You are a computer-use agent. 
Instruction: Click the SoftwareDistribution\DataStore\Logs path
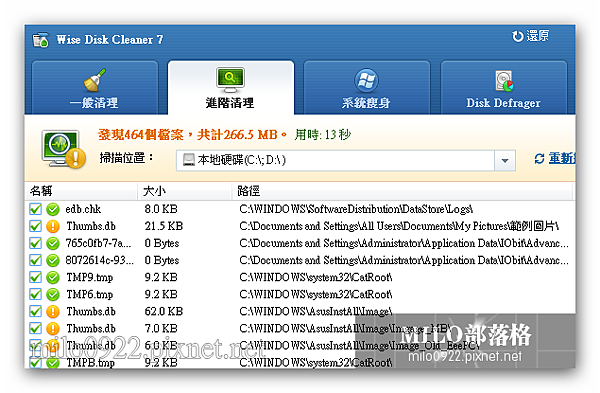pyautogui.click(x=356, y=209)
